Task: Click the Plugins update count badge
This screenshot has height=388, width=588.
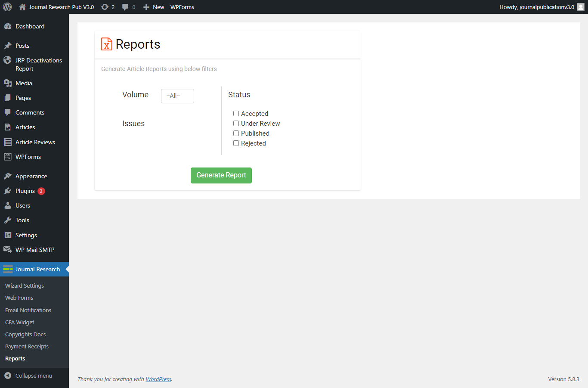Action: coord(41,191)
